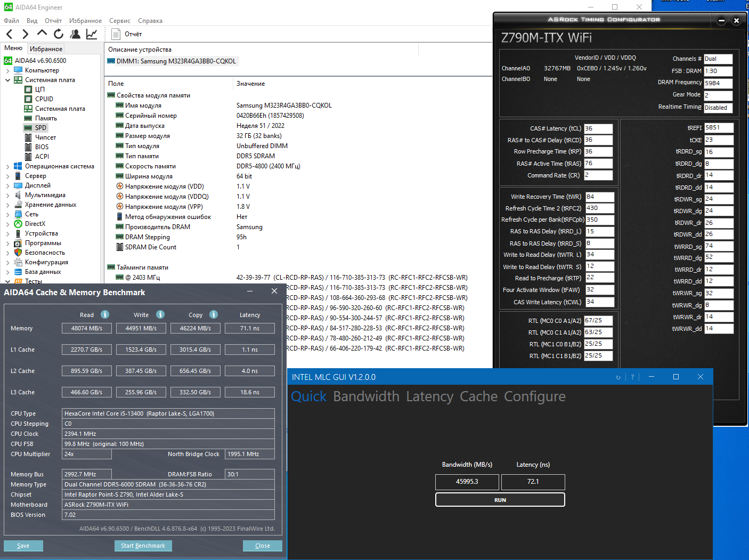Click the AIDA64 v6.90.6500 root icon in tree
The image size is (749, 560).
point(8,61)
